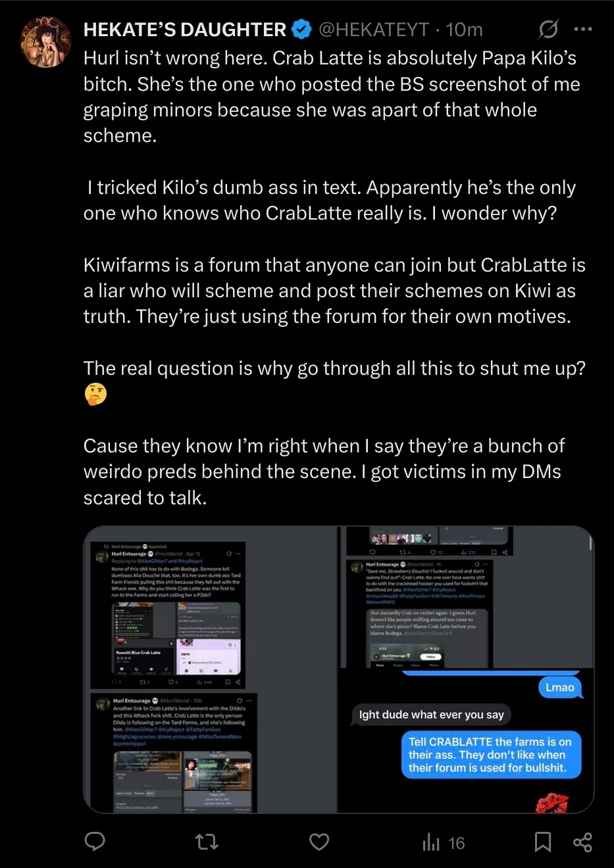Open the share icon menu
This screenshot has height=868, width=614.
(582, 842)
